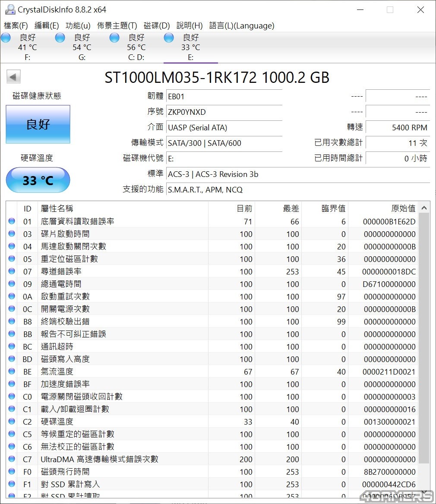The image size is (436, 504).
Task: Click status orb for attribute 03 row
Action: click(x=12, y=233)
